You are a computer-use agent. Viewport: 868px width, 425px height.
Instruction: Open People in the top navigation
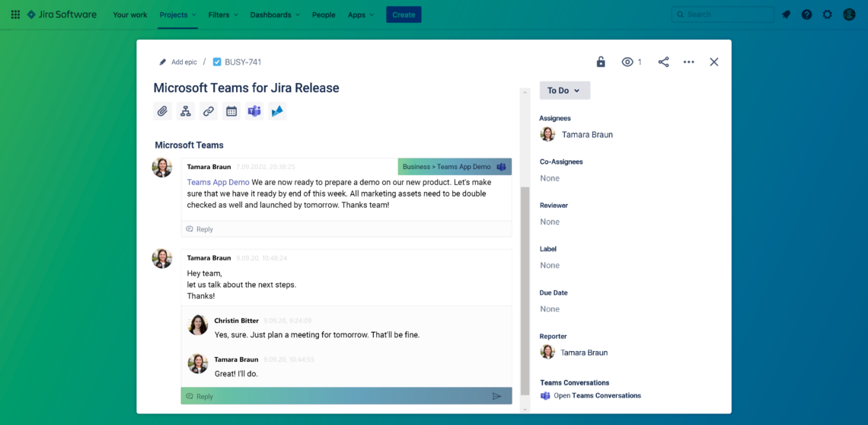324,15
